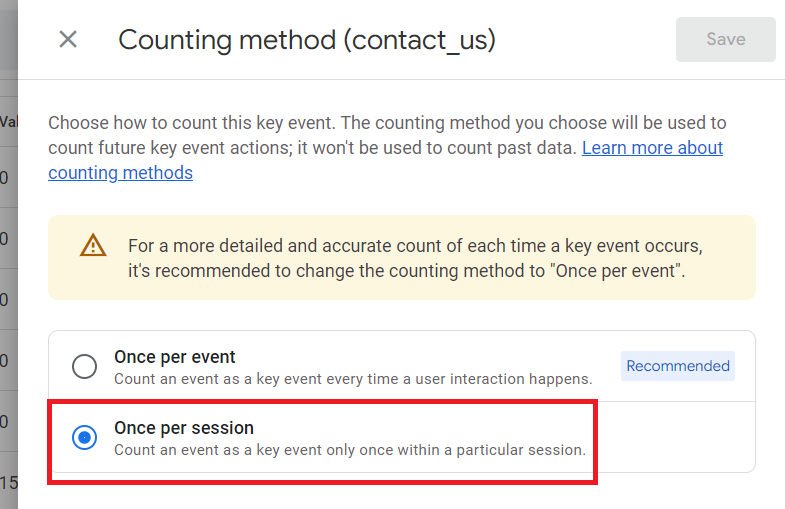This screenshot has width=785, height=509.
Task: Click the 'Once per event' option title
Action: (175, 357)
